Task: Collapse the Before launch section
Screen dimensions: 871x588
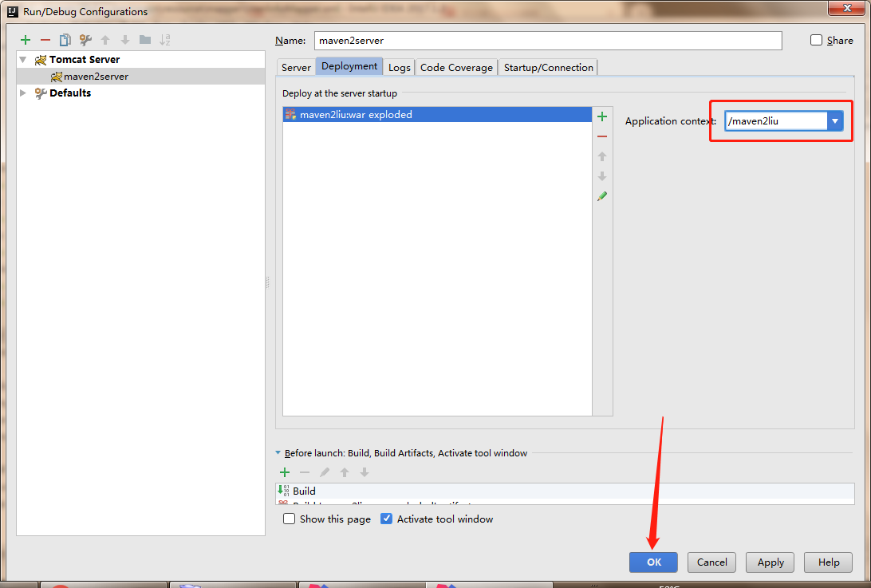Action: click(x=278, y=453)
